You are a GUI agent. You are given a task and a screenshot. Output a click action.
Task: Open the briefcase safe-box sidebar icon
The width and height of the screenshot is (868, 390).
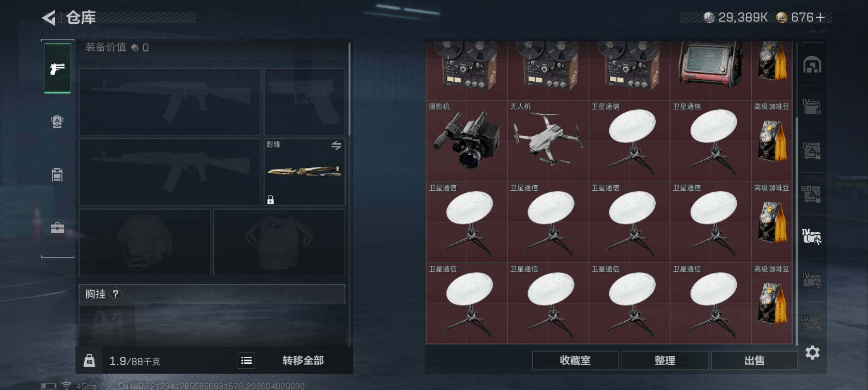(57, 228)
